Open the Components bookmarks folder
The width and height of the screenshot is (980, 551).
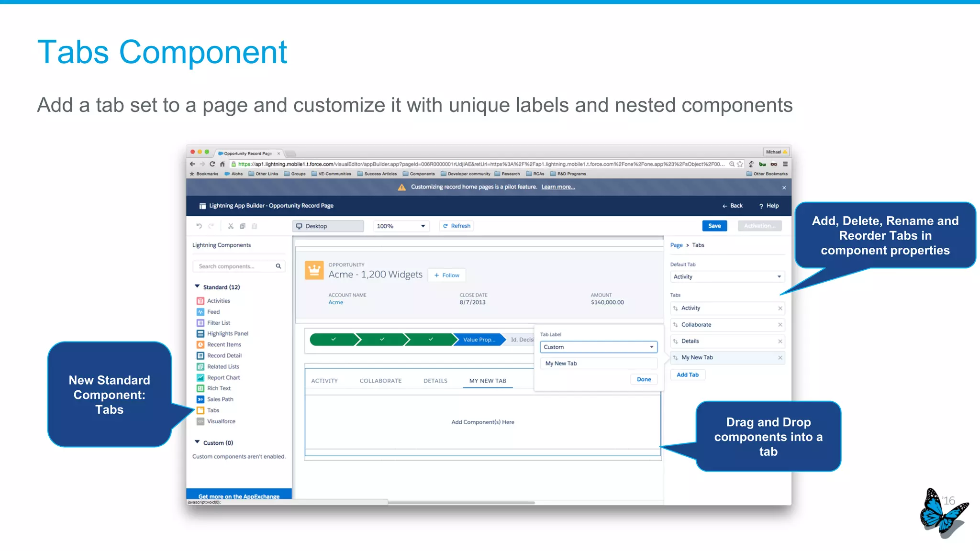pyautogui.click(x=419, y=174)
